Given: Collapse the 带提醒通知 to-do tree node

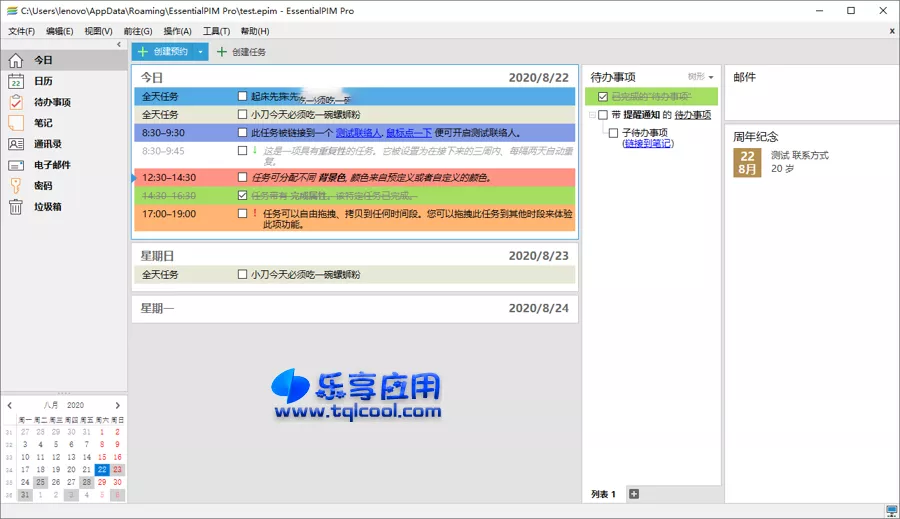Looking at the screenshot, I should pos(592,115).
